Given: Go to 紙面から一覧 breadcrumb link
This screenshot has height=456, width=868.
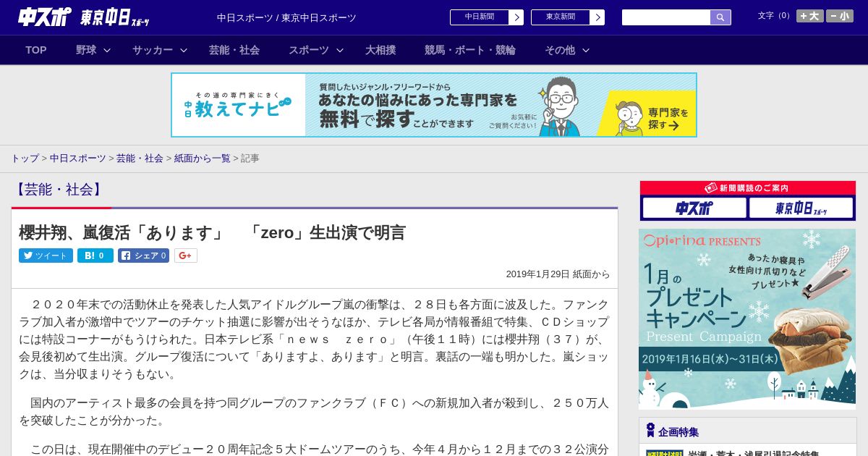Looking at the screenshot, I should pyautogui.click(x=202, y=158).
